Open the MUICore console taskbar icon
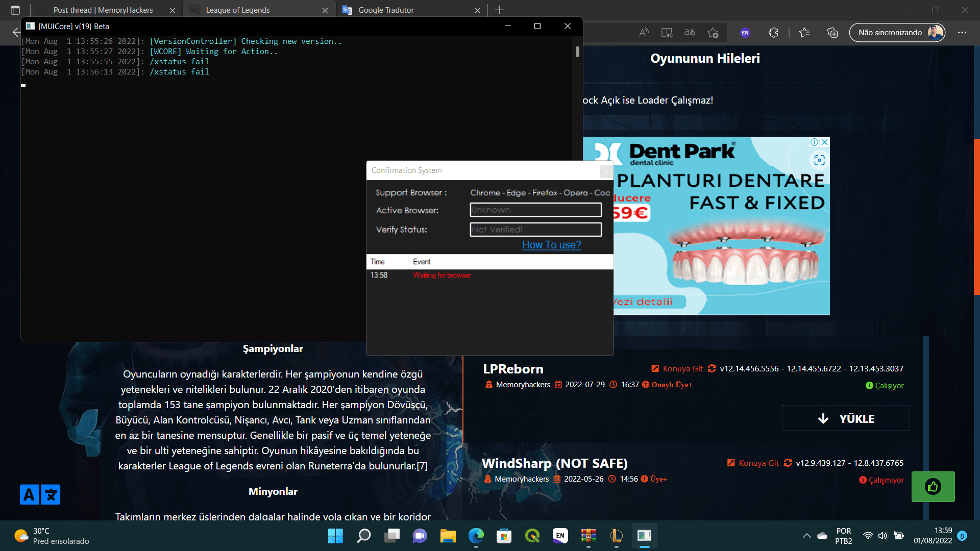 [644, 536]
